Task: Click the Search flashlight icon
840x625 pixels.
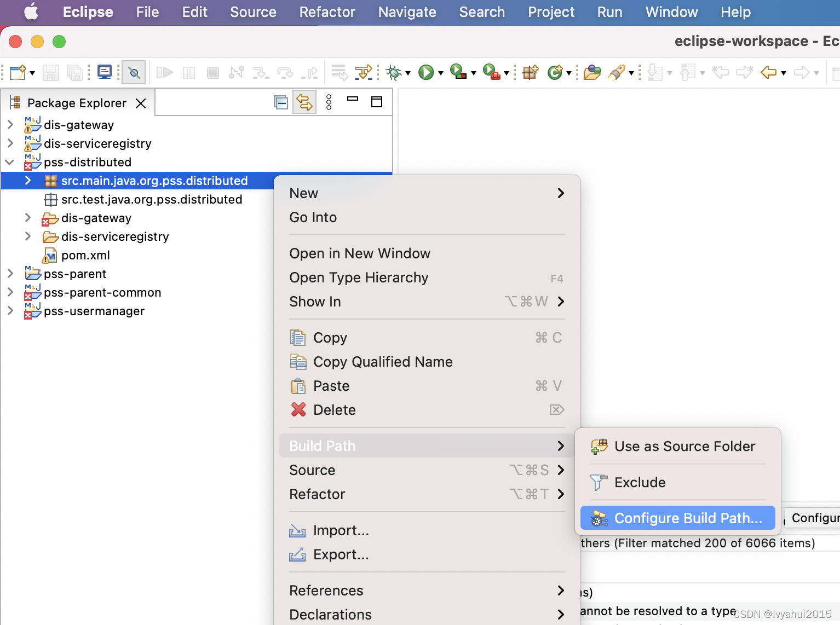Action: coord(617,72)
